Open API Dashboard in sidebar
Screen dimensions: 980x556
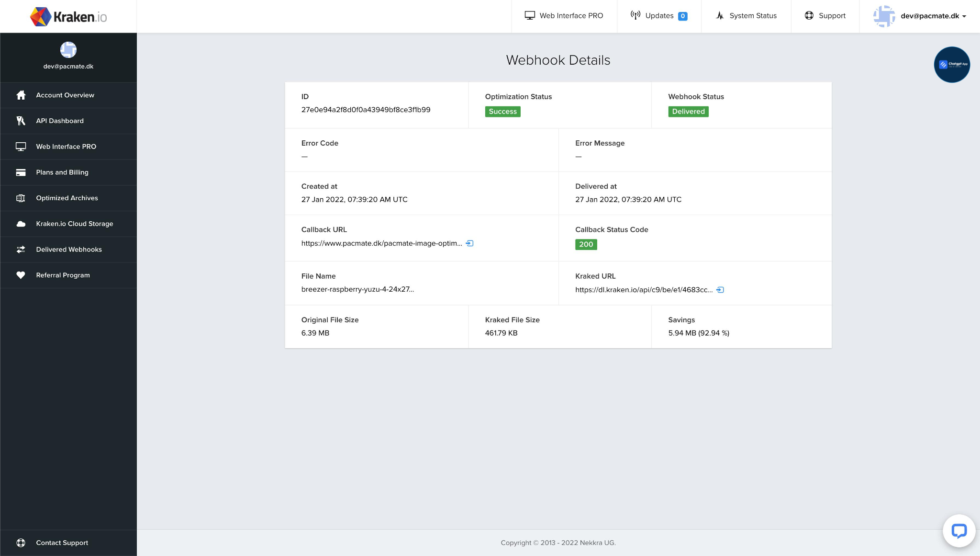pos(68,121)
